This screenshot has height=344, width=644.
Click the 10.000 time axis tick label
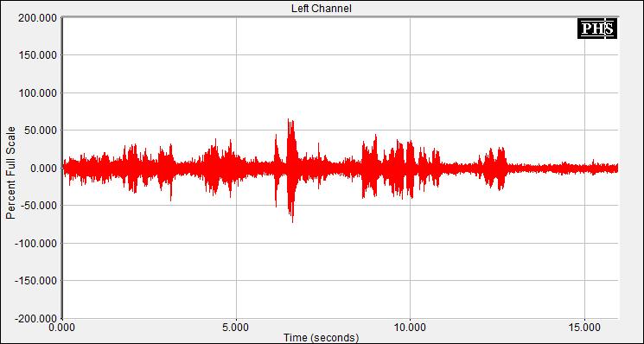pos(410,328)
